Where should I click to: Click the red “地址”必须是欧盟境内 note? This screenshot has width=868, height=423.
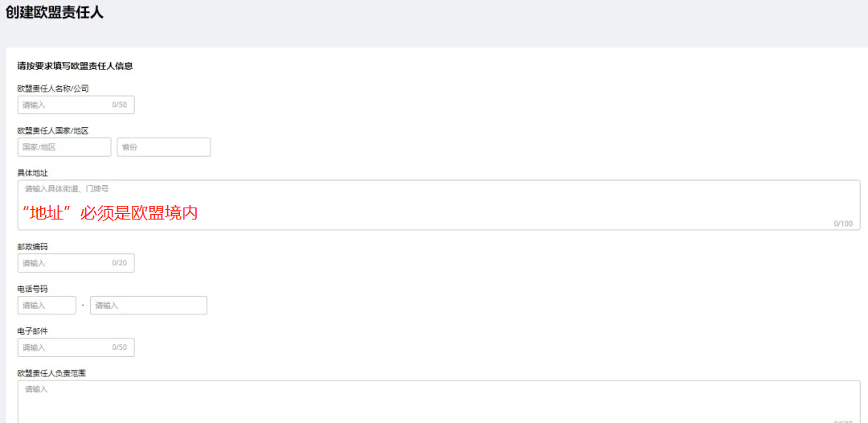click(109, 213)
